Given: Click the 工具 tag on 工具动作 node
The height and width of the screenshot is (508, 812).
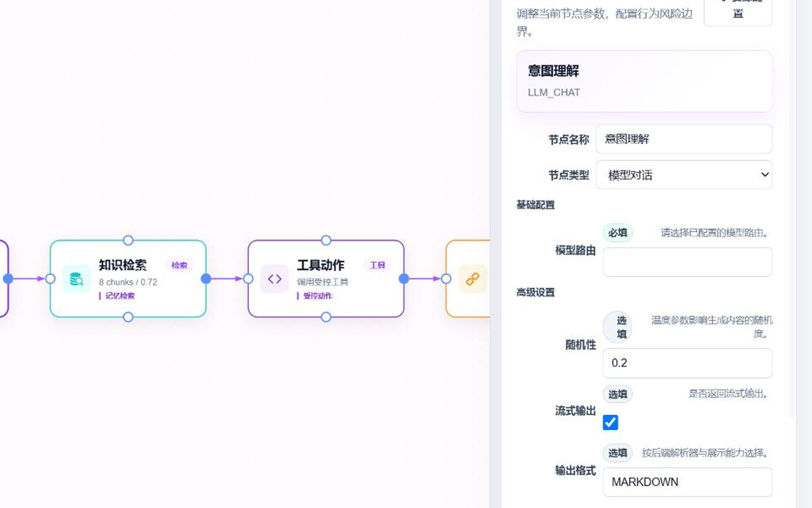Looking at the screenshot, I should (377, 265).
